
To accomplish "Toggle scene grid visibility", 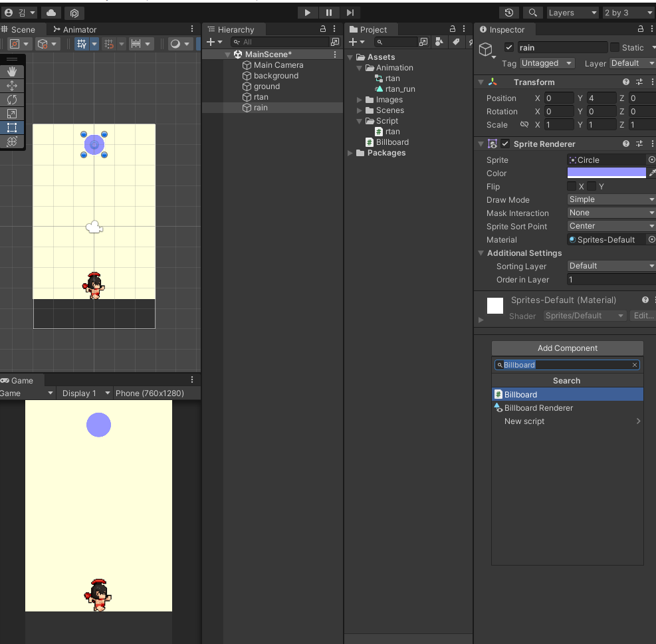I will 82,43.
